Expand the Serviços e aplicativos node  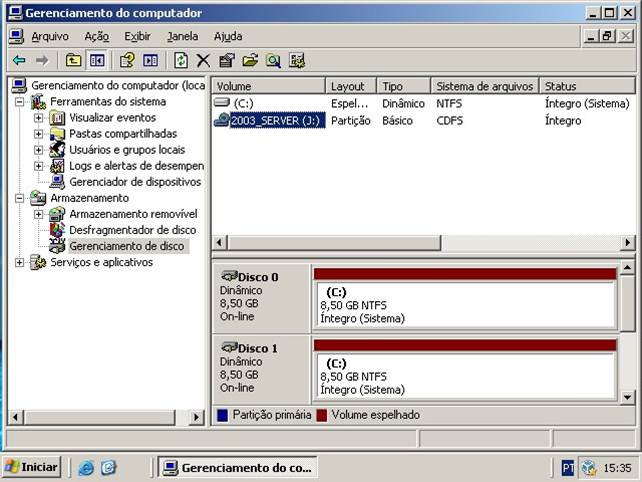[x=19, y=262]
